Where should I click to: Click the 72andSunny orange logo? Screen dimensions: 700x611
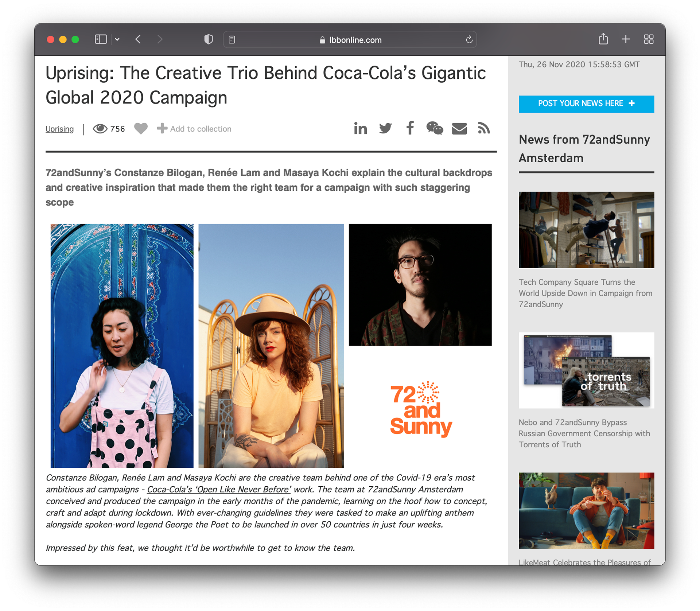tap(421, 409)
